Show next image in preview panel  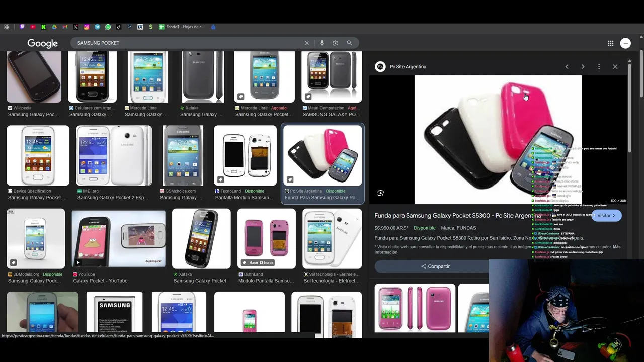pyautogui.click(x=583, y=66)
